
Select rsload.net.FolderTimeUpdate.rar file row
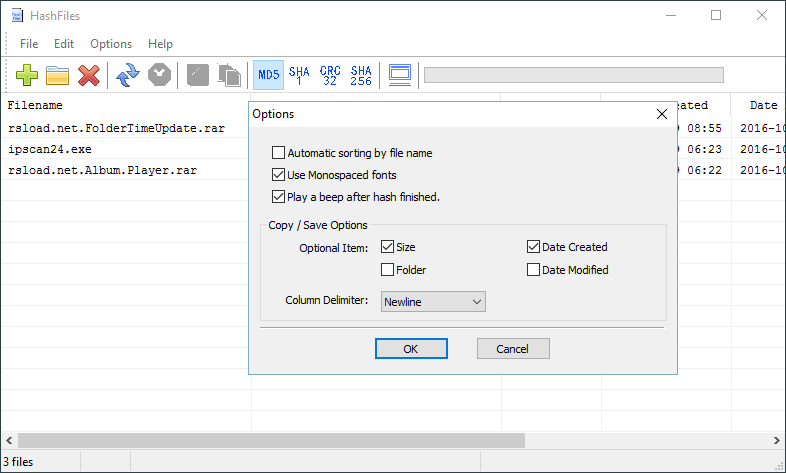coord(116,128)
